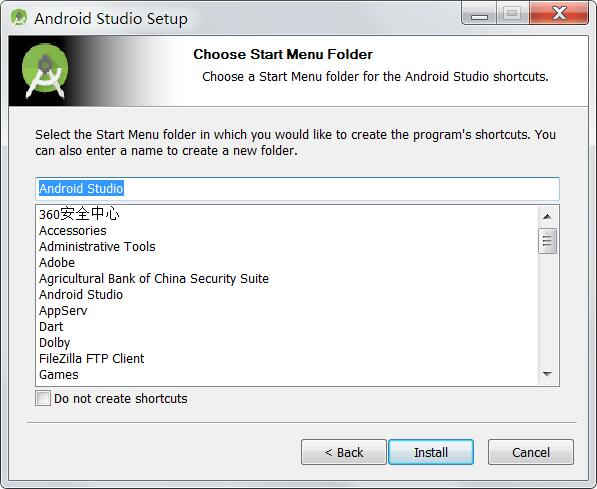
Task: Cancel the installation
Action: [x=531, y=452]
